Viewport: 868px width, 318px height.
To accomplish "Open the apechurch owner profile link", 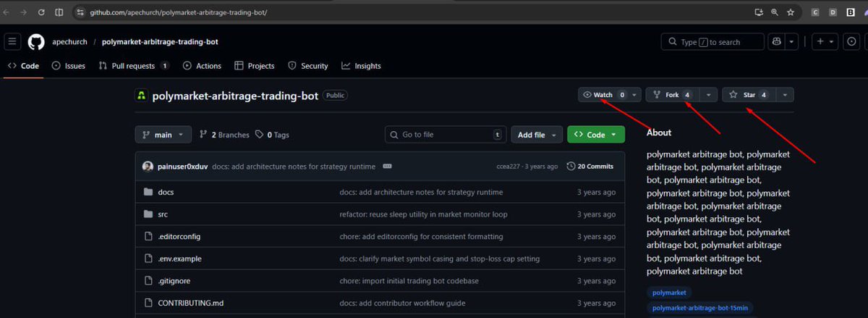I will click(x=69, y=42).
